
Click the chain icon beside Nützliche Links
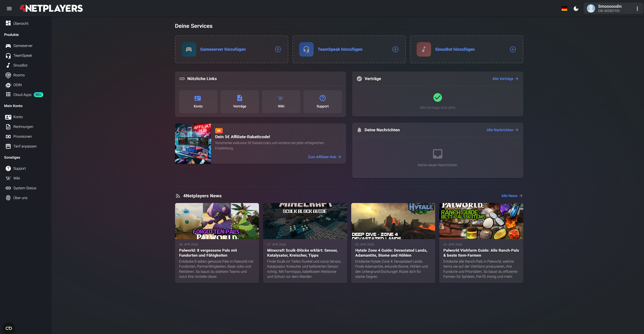tap(182, 79)
